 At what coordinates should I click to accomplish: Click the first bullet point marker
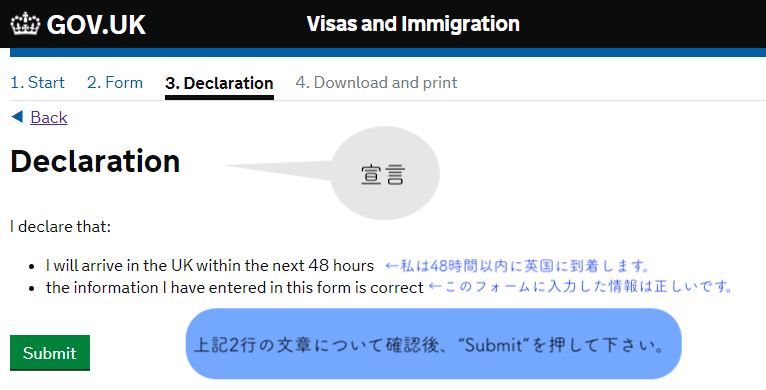click(32, 267)
